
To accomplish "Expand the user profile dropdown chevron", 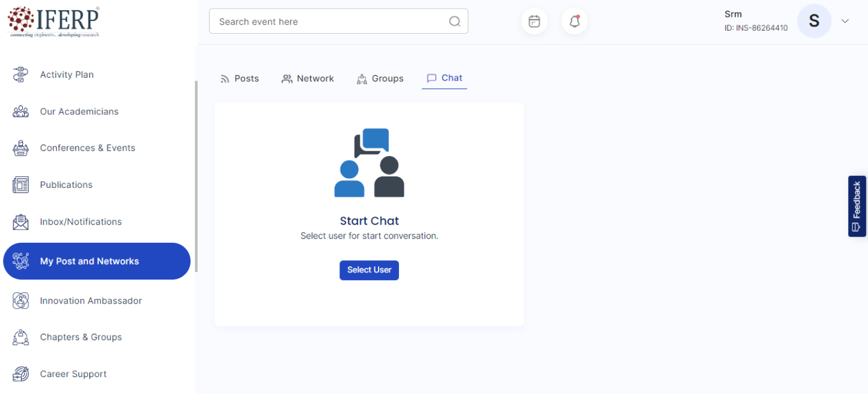I will [x=845, y=21].
